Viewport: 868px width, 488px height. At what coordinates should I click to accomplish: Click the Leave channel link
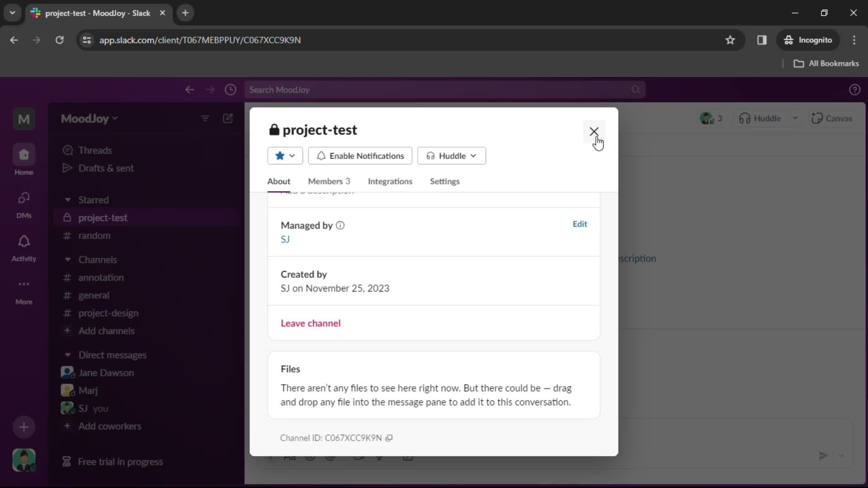(311, 323)
